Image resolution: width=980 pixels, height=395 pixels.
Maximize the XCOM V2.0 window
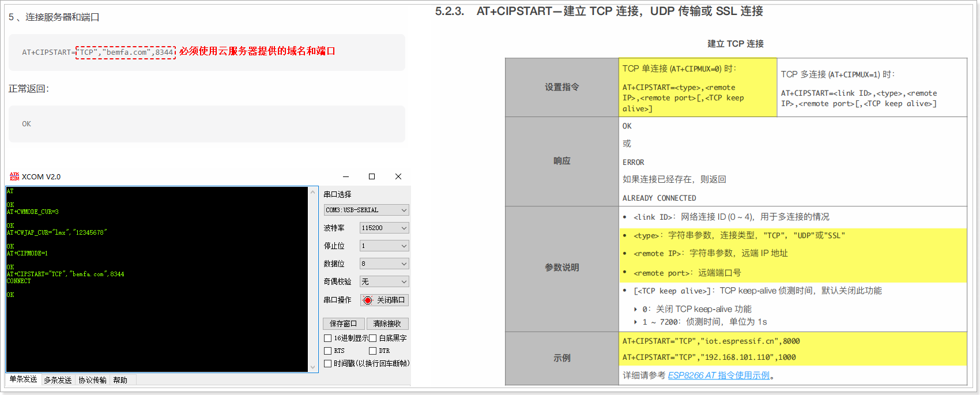372,176
